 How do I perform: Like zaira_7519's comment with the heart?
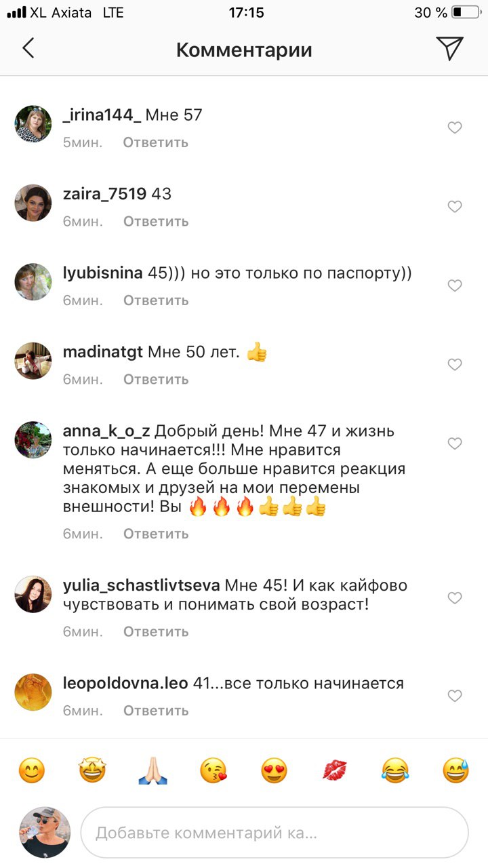pos(455,206)
